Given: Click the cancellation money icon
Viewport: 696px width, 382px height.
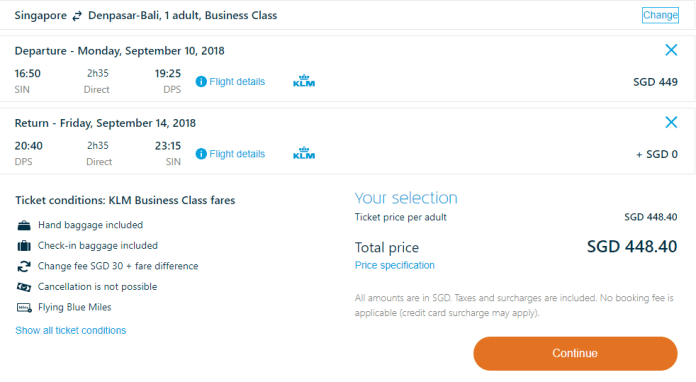Looking at the screenshot, I should point(24,287).
